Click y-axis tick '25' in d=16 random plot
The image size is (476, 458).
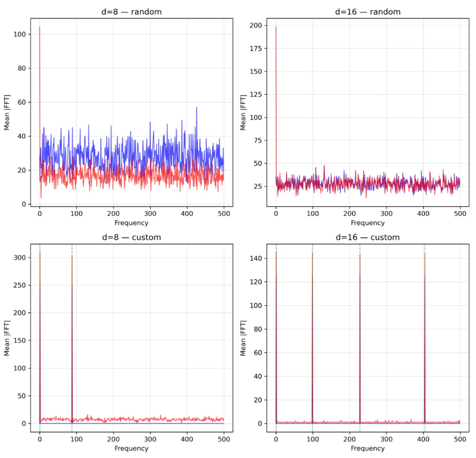tap(258, 187)
